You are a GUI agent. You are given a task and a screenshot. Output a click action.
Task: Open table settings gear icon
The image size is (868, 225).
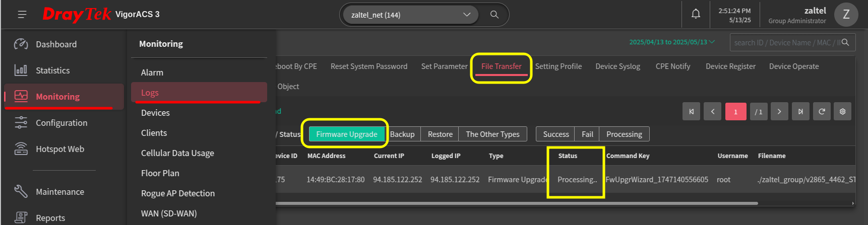pyautogui.click(x=843, y=112)
